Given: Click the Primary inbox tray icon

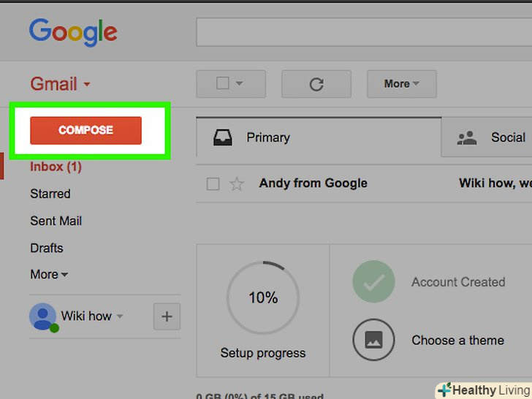Looking at the screenshot, I should click(x=223, y=137).
